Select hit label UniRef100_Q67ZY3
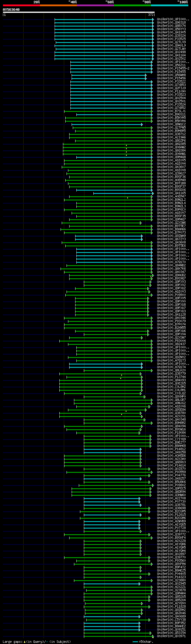 [171, 239]
